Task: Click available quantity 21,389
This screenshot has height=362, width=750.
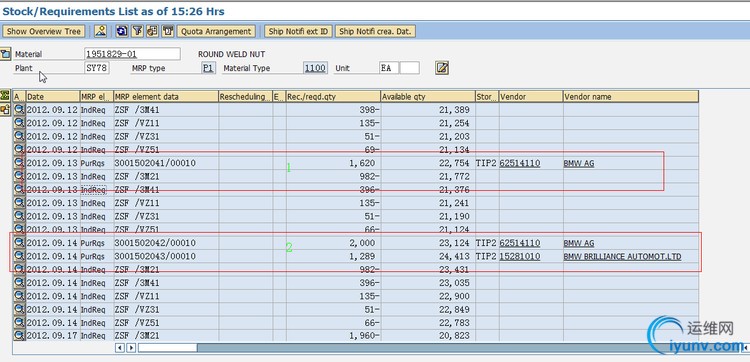Action: [x=428, y=110]
